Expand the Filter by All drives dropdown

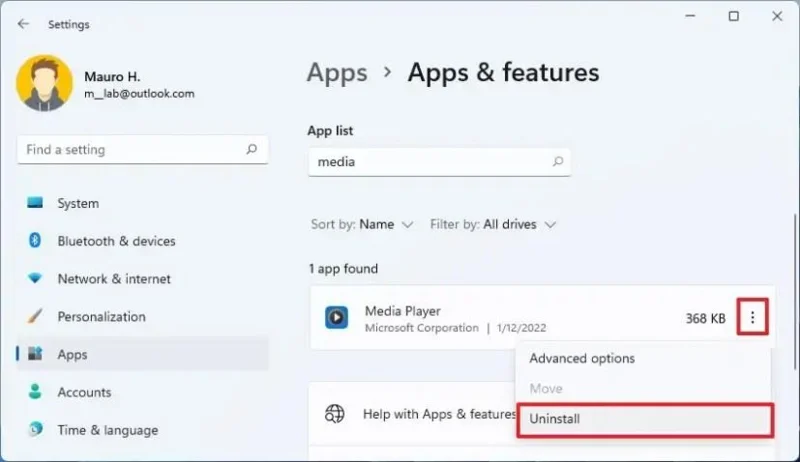coord(493,224)
